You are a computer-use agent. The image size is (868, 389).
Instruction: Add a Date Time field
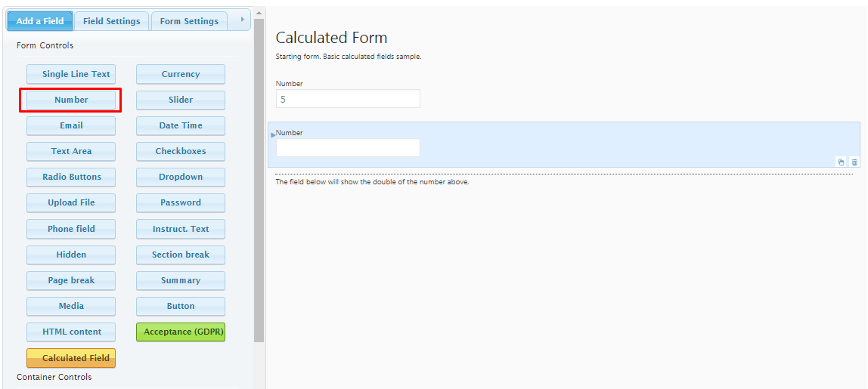point(181,125)
